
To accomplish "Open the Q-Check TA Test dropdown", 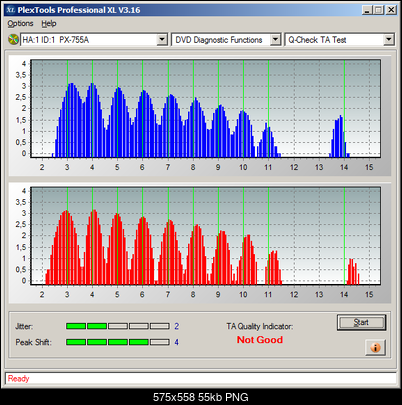I will coord(389,40).
